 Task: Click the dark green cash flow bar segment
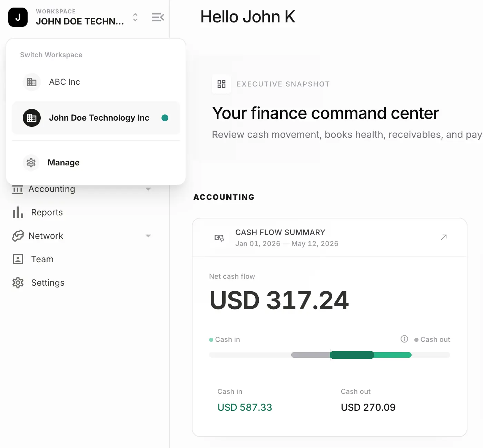[x=352, y=355]
